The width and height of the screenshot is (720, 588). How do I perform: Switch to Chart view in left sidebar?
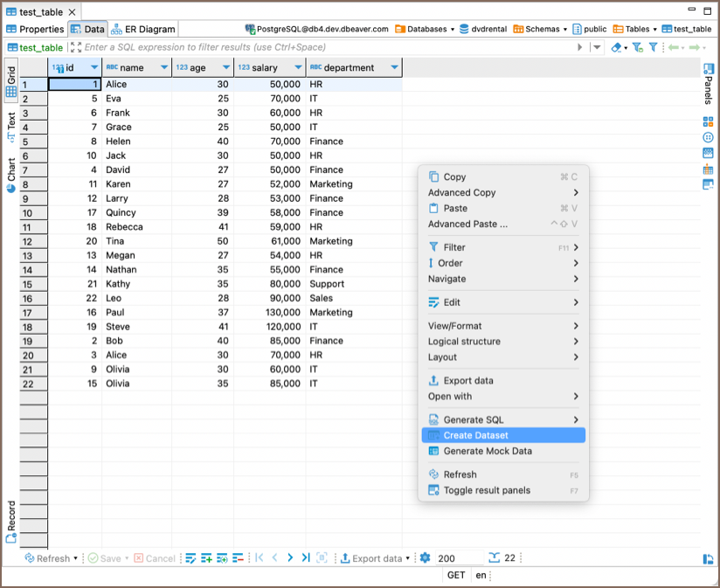[x=11, y=173]
